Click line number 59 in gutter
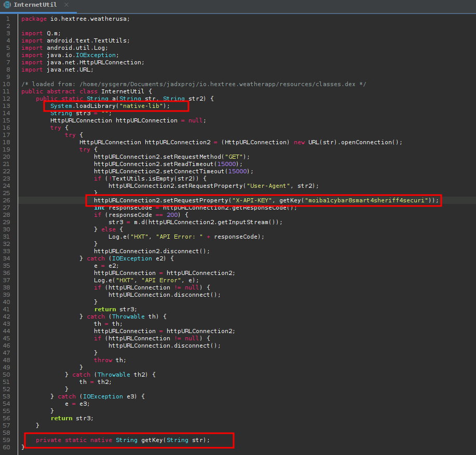This screenshot has width=476, height=455. pos(7,440)
